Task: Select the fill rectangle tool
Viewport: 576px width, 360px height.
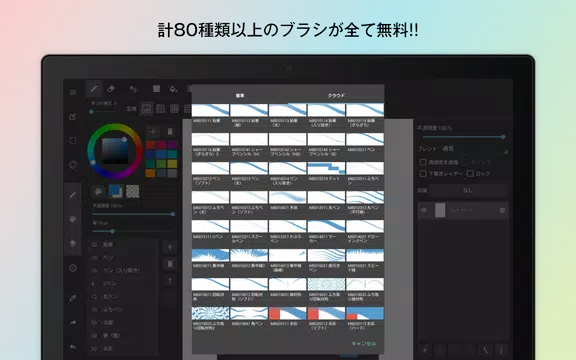Action: point(156,89)
